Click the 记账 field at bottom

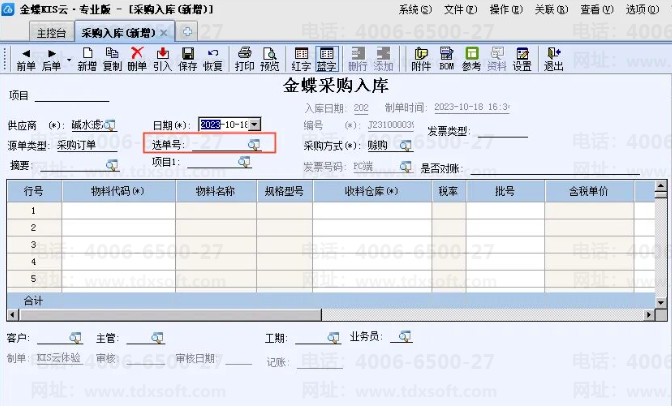[x=319, y=362]
